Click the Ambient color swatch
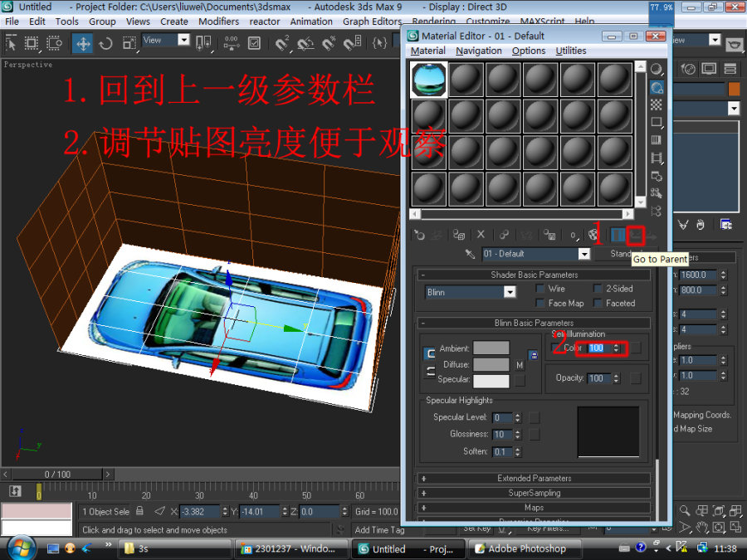This screenshot has width=747, height=560. tap(491, 348)
